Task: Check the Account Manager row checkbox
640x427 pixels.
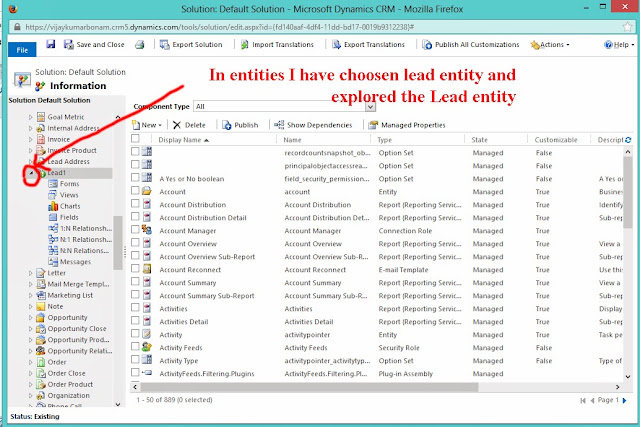Action: pyautogui.click(x=135, y=229)
